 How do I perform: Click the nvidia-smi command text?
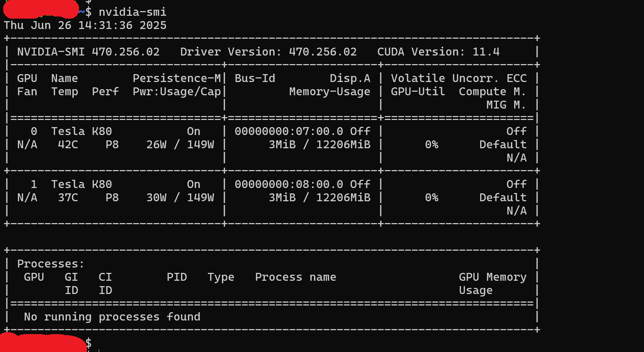click(132, 12)
